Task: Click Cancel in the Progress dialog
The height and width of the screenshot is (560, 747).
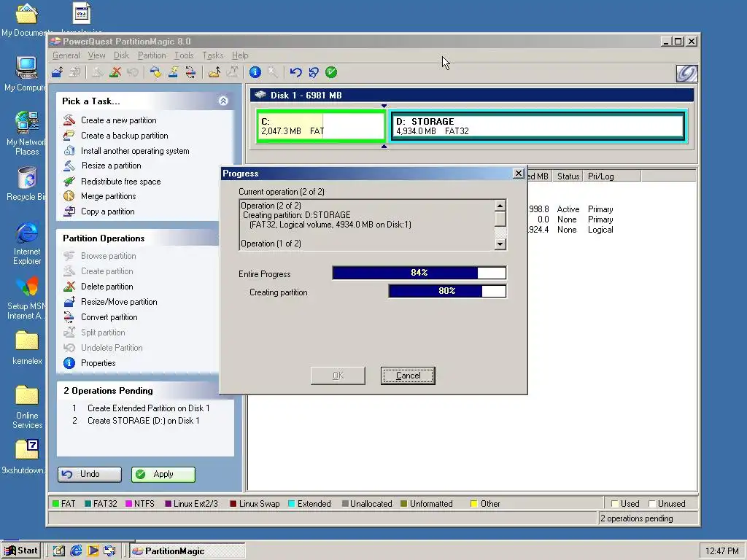Action: pyautogui.click(x=408, y=376)
